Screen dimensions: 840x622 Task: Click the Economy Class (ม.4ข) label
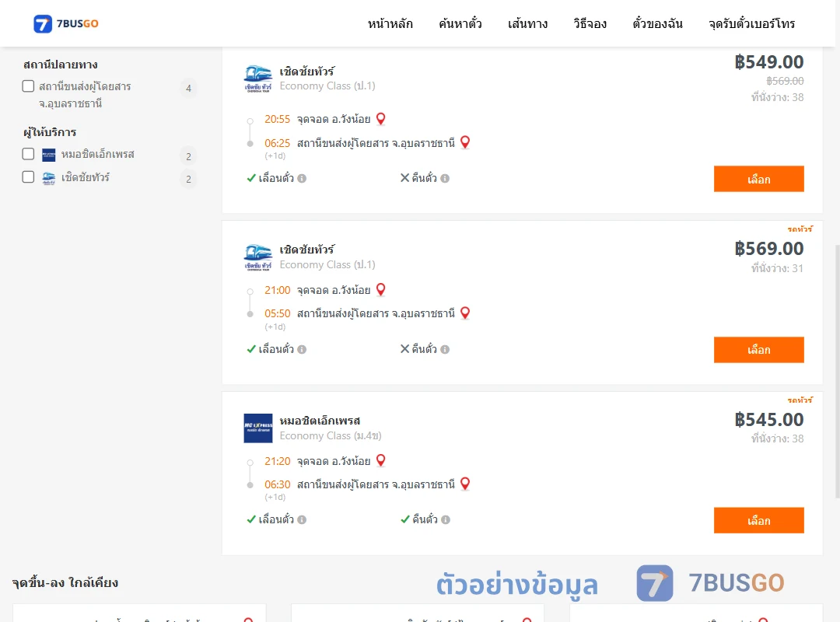331,436
